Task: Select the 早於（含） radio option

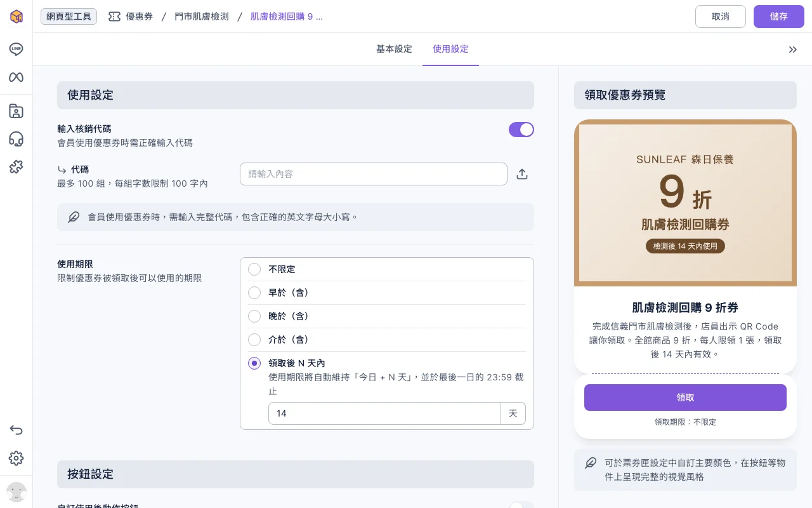Action: tap(254, 293)
